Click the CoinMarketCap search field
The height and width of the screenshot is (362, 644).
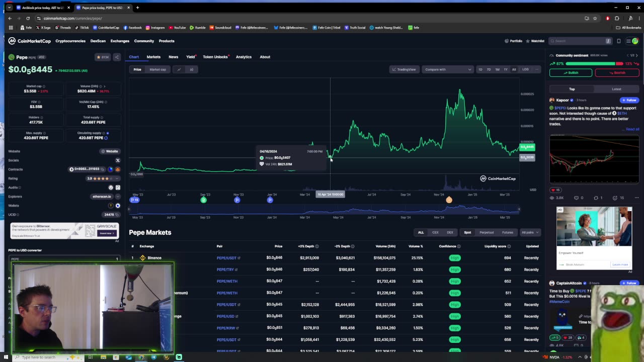[580, 41]
